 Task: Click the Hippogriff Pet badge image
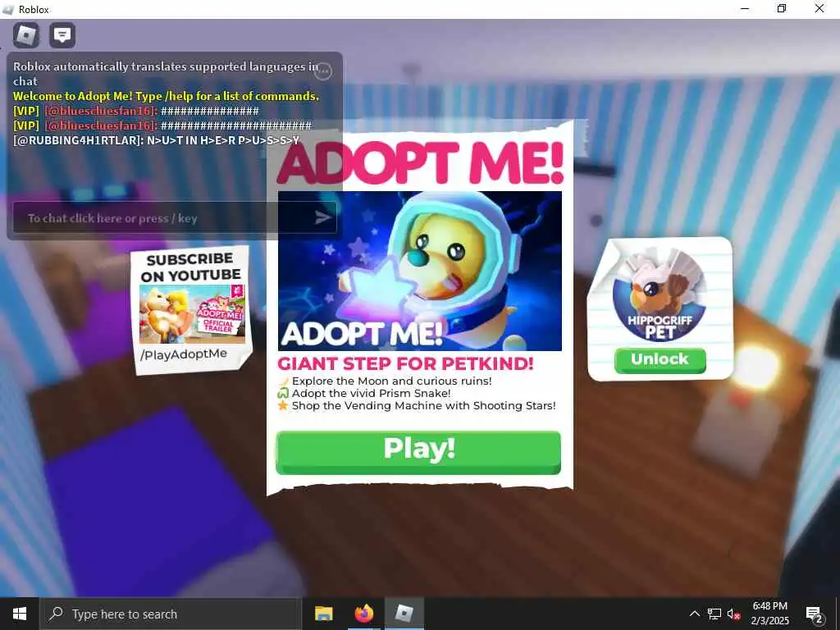[x=660, y=295]
